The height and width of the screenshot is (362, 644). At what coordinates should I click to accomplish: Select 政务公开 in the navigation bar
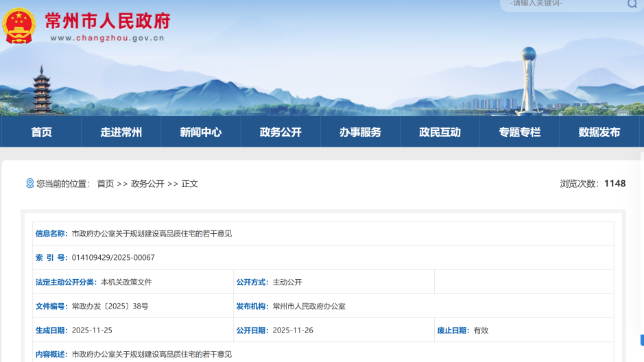281,132
